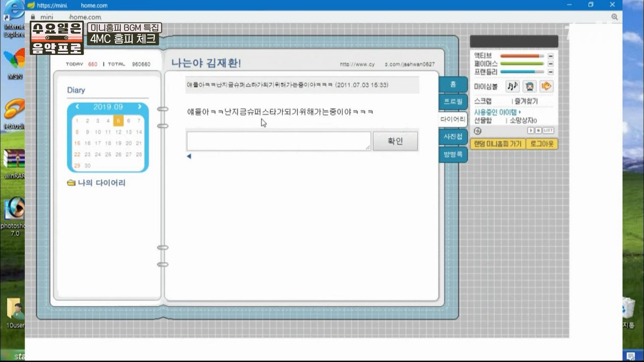Open the BGM playlist via LIST icon

click(548, 131)
